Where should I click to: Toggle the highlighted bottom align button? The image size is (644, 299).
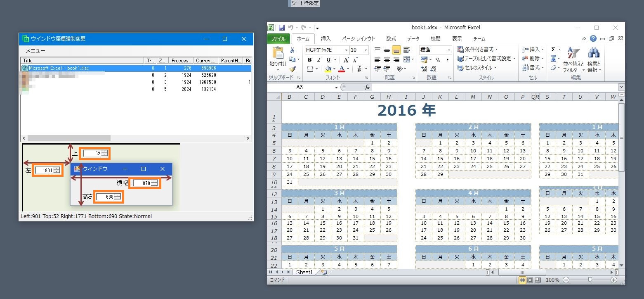(396, 50)
